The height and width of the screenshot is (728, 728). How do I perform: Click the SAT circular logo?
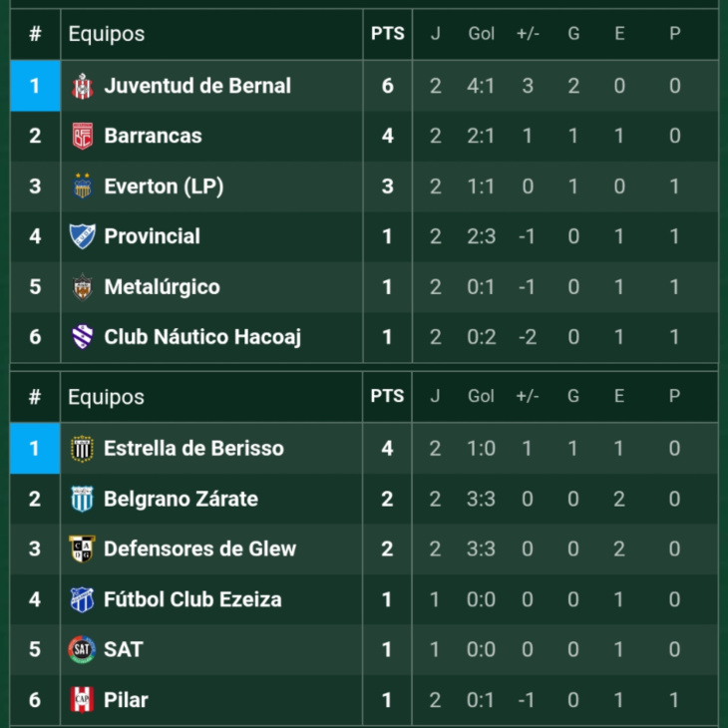82,649
